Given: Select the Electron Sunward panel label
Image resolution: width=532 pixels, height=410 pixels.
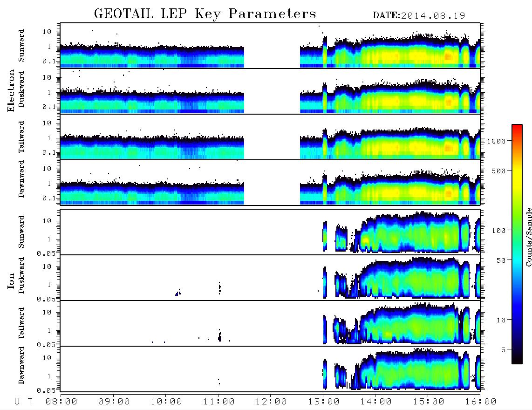Looking at the screenshot, I should [x=21, y=45].
